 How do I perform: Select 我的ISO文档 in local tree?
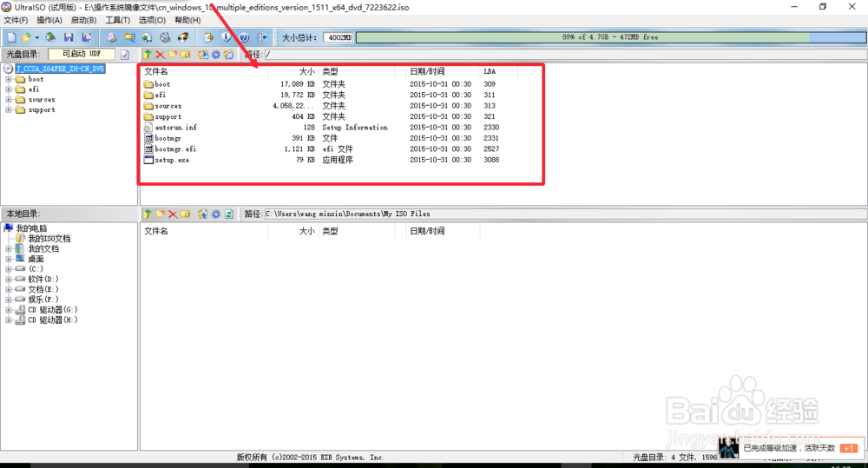(x=49, y=239)
